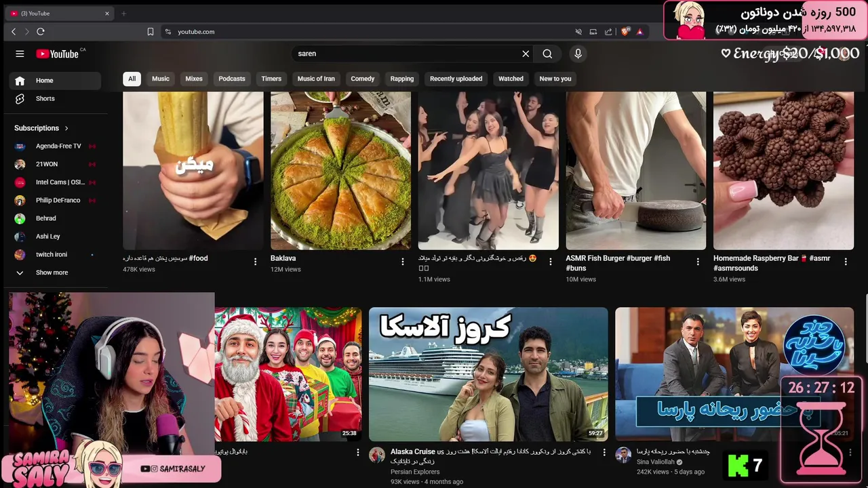
Task: Open the Sina Valiollah channel name
Action: 656,462
